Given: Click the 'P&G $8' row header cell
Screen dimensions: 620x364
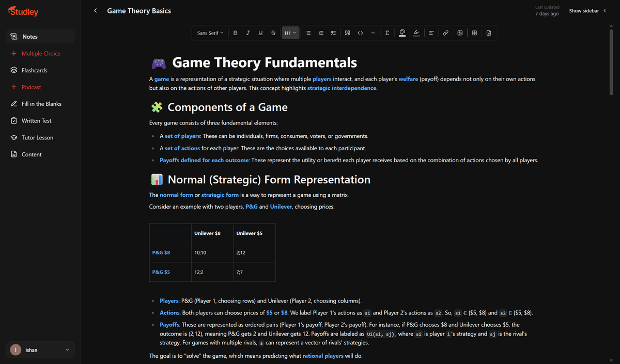Looking at the screenshot, I should point(170,252).
